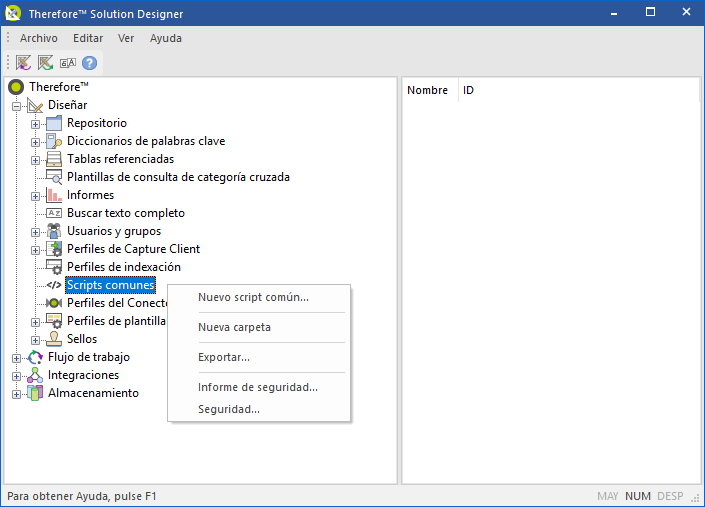Expand the Flujo de trabajo node
Image resolution: width=705 pixels, height=507 pixels.
(x=17, y=358)
